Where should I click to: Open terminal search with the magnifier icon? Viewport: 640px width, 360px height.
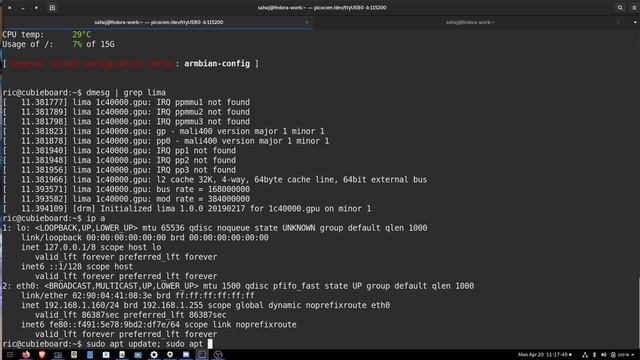click(620, 8)
